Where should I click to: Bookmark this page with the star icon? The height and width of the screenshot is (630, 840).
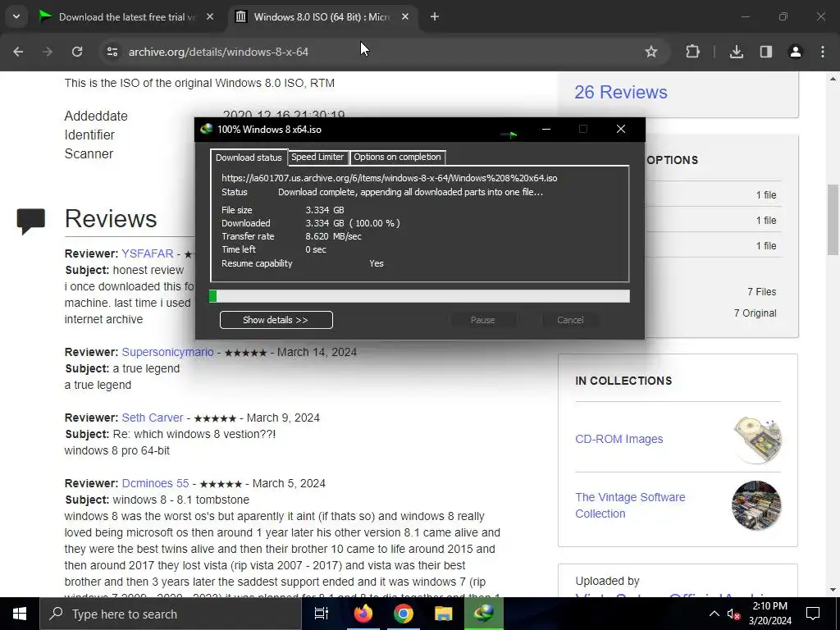tap(651, 52)
